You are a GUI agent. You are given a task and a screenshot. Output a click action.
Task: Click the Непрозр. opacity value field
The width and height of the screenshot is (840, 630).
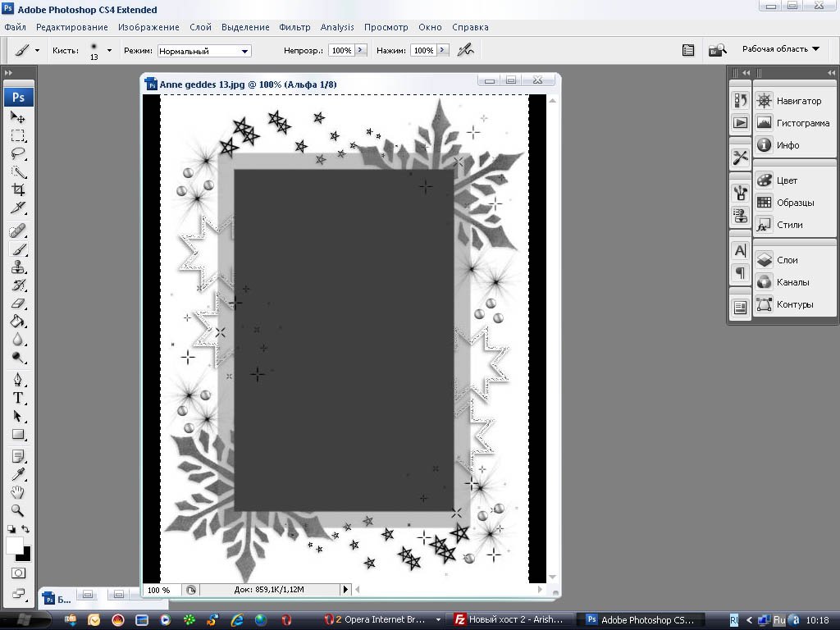coord(341,50)
